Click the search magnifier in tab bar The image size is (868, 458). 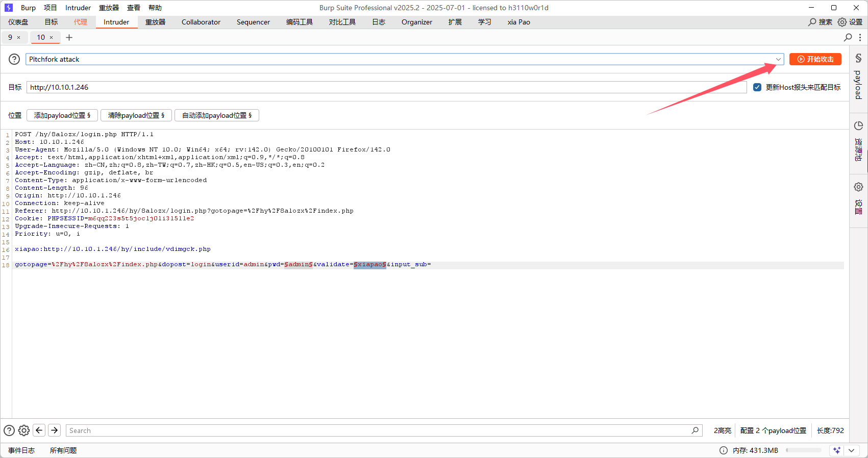pos(848,37)
